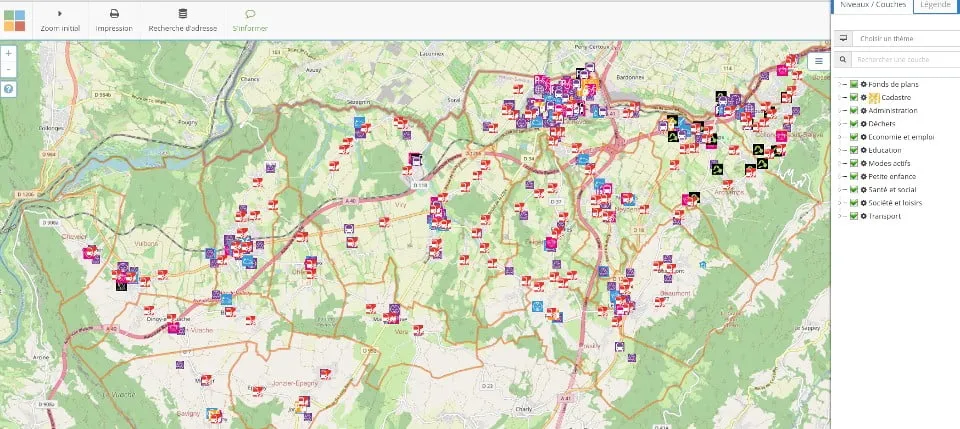The width and height of the screenshot is (960, 429).
Task: Uncheck the Transport layer checkbox
Action: 853,216
